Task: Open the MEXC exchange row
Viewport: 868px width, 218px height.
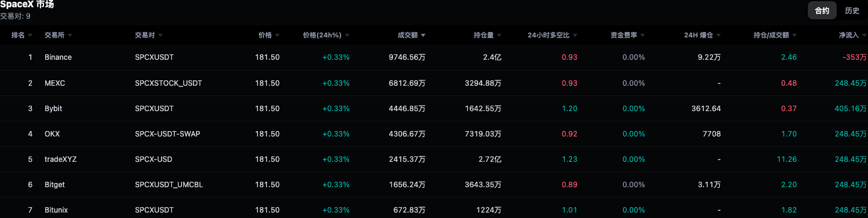Action: [x=434, y=83]
